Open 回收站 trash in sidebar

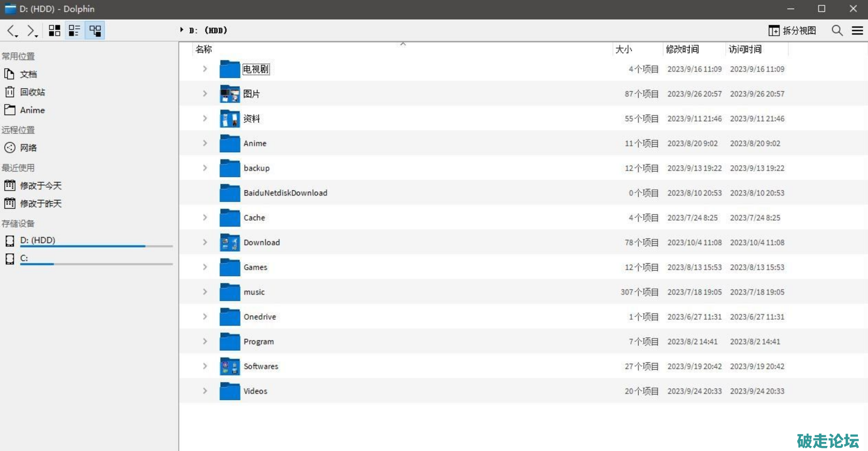pyautogui.click(x=32, y=92)
